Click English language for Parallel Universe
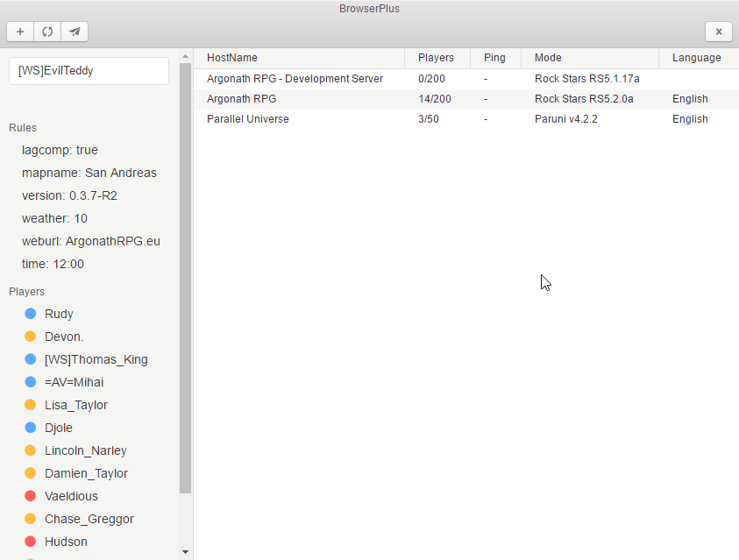This screenshot has height=560, width=739. pyautogui.click(x=690, y=119)
